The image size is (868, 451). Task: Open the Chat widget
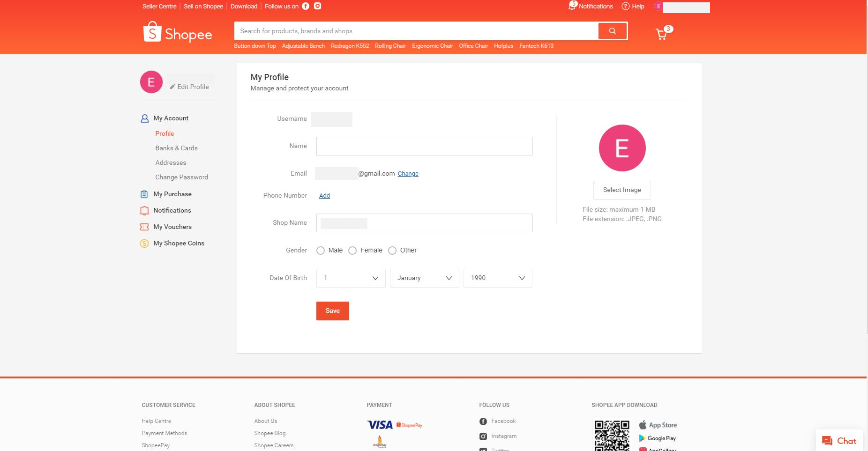[839, 441]
